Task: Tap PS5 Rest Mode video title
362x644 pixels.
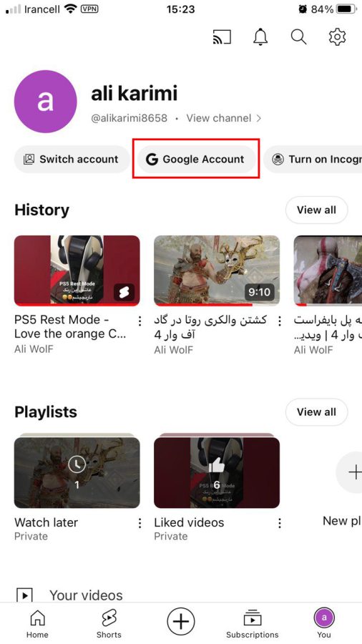Action: [70, 326]
